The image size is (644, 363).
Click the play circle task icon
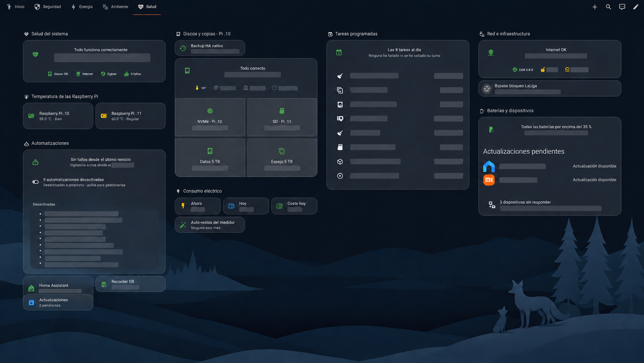340,176
